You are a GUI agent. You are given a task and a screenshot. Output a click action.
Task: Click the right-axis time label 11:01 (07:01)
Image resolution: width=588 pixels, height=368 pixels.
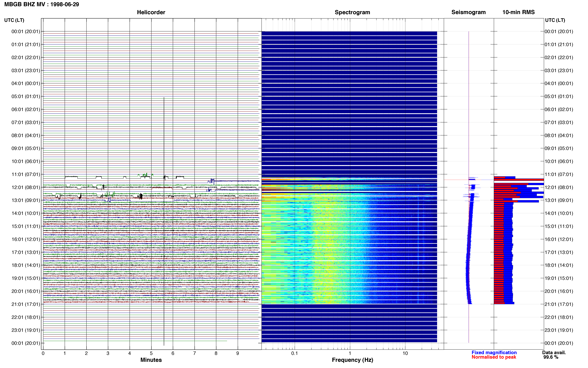(x=559, y=174)
